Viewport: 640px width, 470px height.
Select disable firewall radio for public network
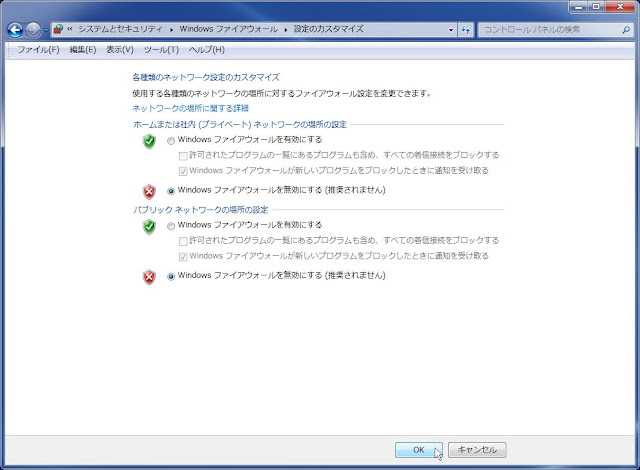[x=171, y=277]
